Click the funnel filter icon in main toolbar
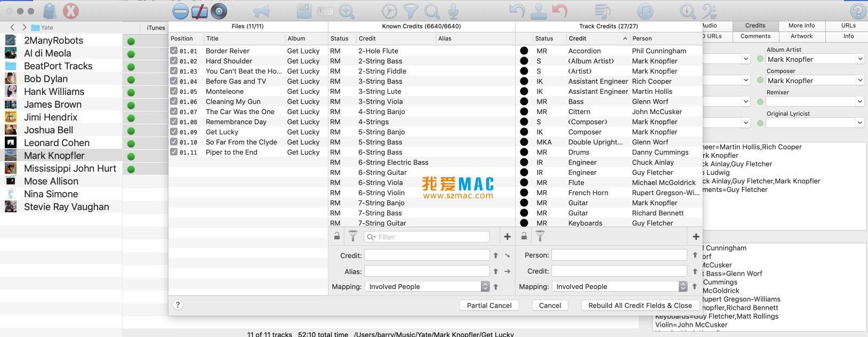Viewport: 868px width, 337px height. point(411,11)
